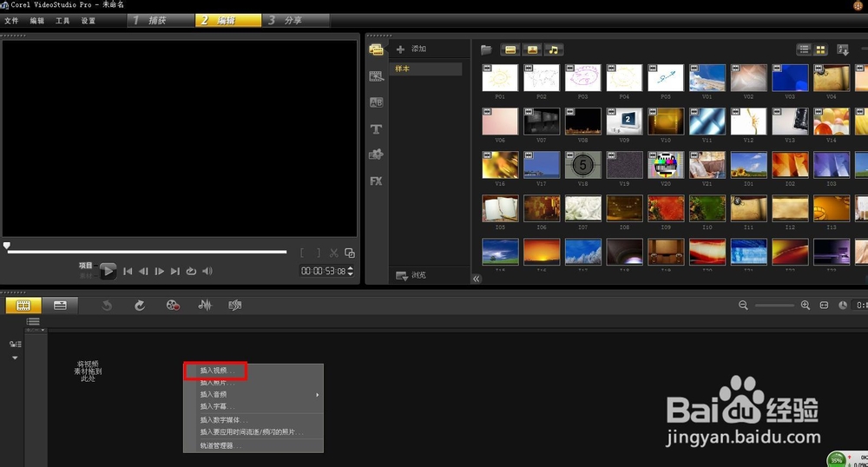Viewport: 868px width, 467px height.
Task: Click the enlarge preview window icon
Action: 350,253
